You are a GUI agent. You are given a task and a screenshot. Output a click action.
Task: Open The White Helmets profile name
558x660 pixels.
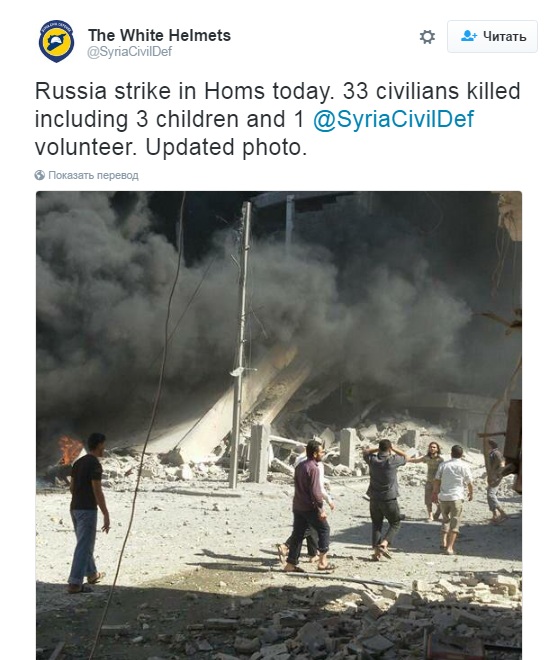tap(159, 35)
